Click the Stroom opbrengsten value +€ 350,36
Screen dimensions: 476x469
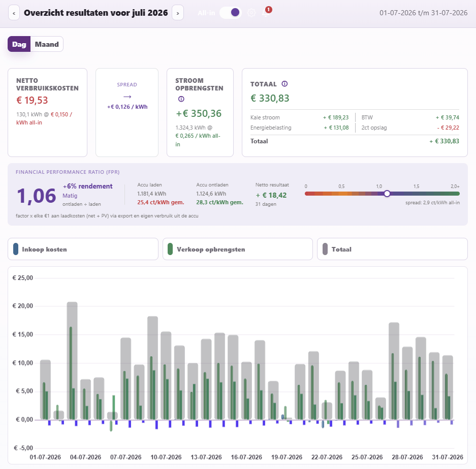[199, 113]
